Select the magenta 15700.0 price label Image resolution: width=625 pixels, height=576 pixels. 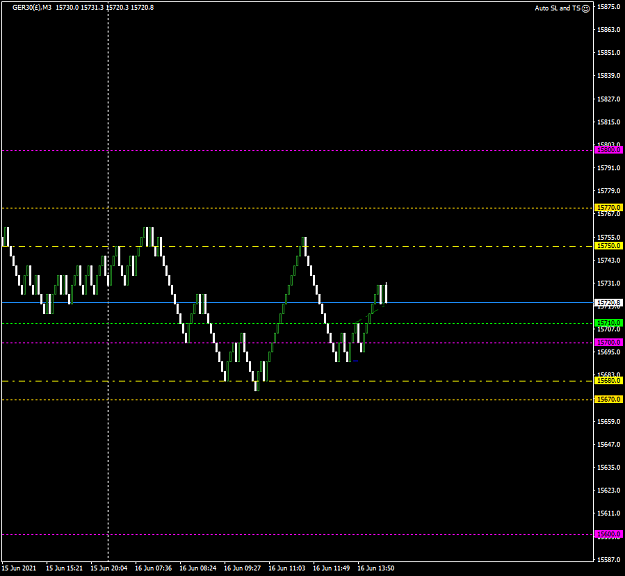pos(608,342)
